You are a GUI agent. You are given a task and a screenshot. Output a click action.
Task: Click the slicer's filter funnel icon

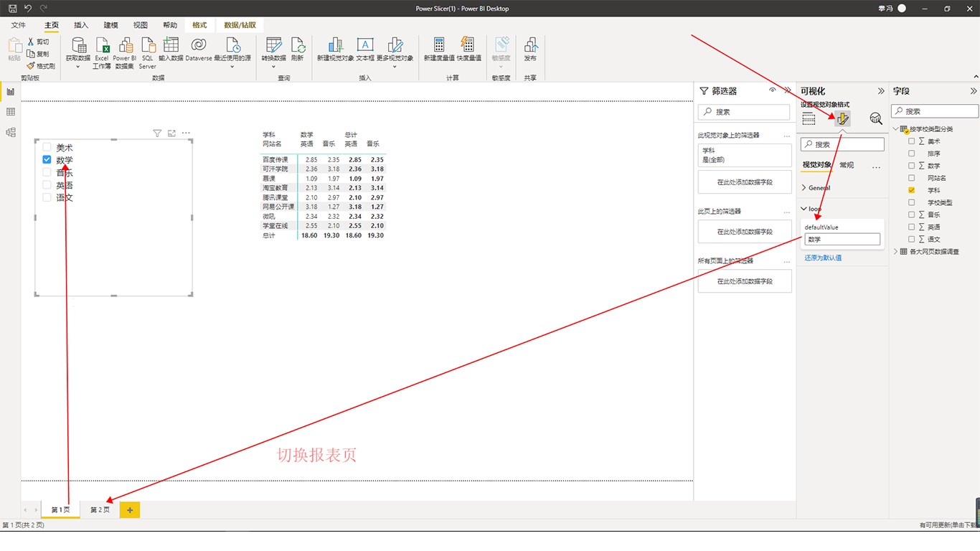pyautogui.click(x=158, y=133)
